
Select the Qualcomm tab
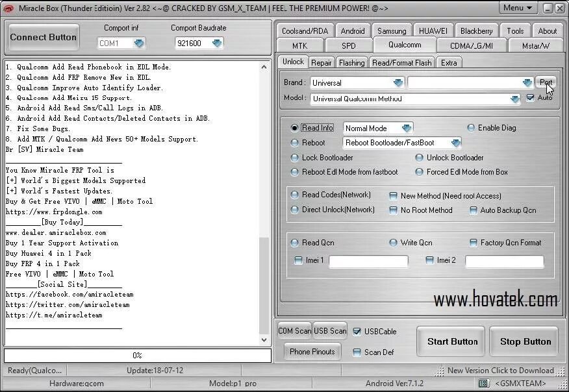[405, 45]
